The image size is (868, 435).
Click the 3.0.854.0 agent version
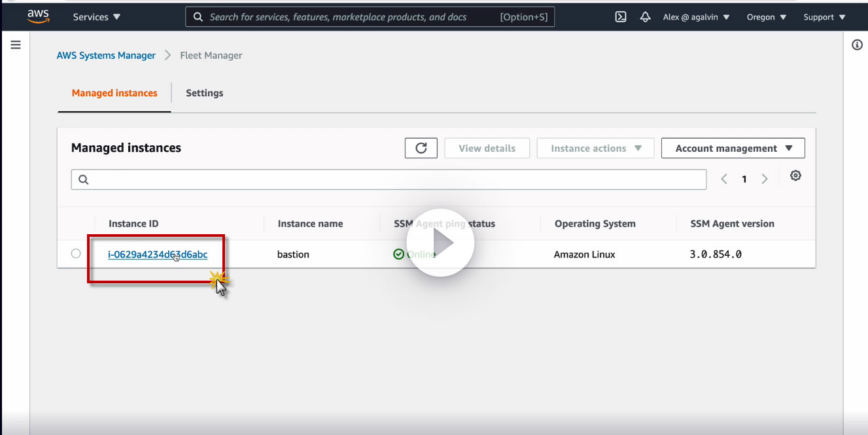point(716,254)
